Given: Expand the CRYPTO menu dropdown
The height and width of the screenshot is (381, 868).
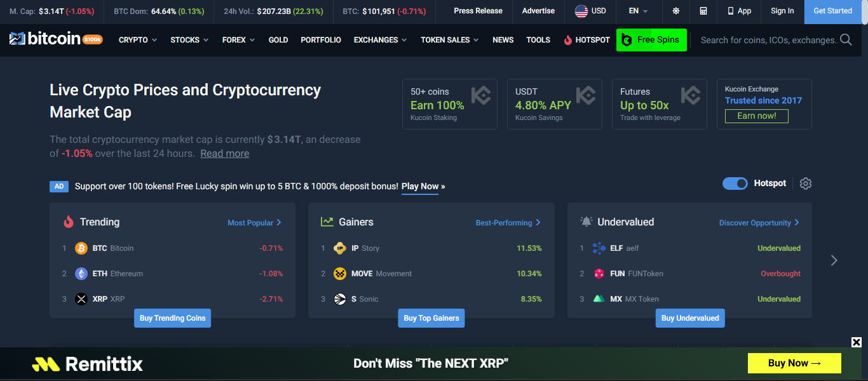Looking at the screenshot, I should [x=138, y=40].
